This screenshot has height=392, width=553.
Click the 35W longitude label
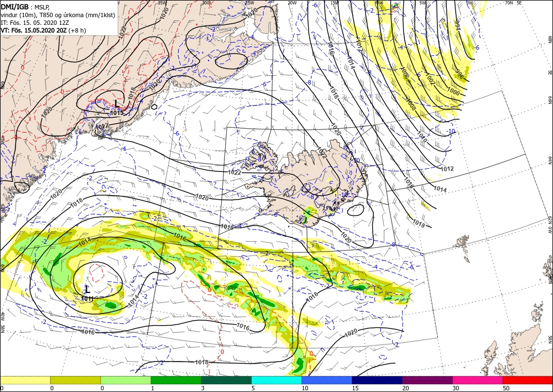click(x=162, y=3)
